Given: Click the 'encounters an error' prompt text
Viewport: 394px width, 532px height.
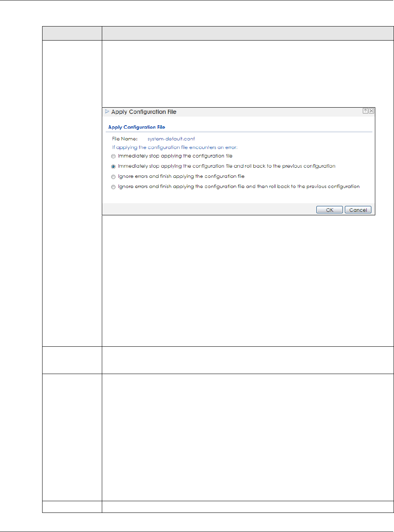Looking at the screenshot, I should (x=175, y=147).
